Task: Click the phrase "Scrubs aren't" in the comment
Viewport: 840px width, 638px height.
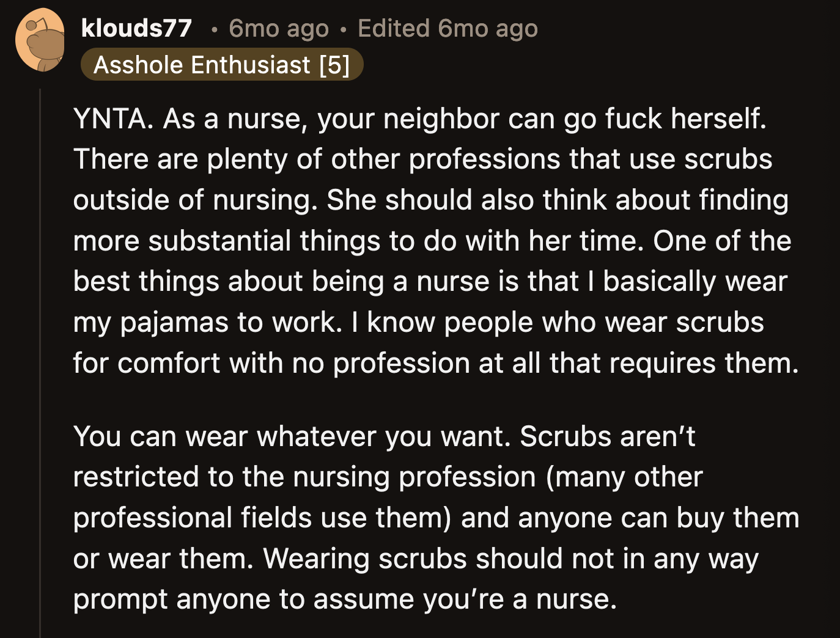Action: coord(607,436)
